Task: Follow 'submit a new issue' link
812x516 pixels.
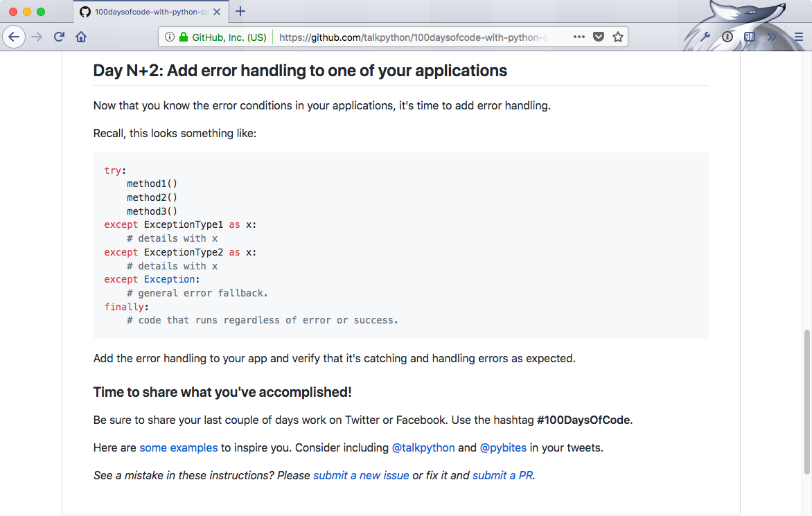Action: tap(361, 475)
